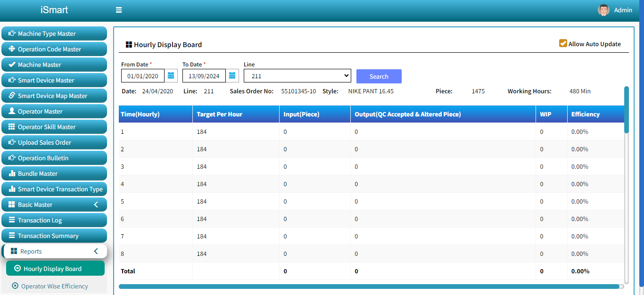The image size is (644, 295).
Task: Collapse the Reports menu chevron
Action: pos(96,251)
